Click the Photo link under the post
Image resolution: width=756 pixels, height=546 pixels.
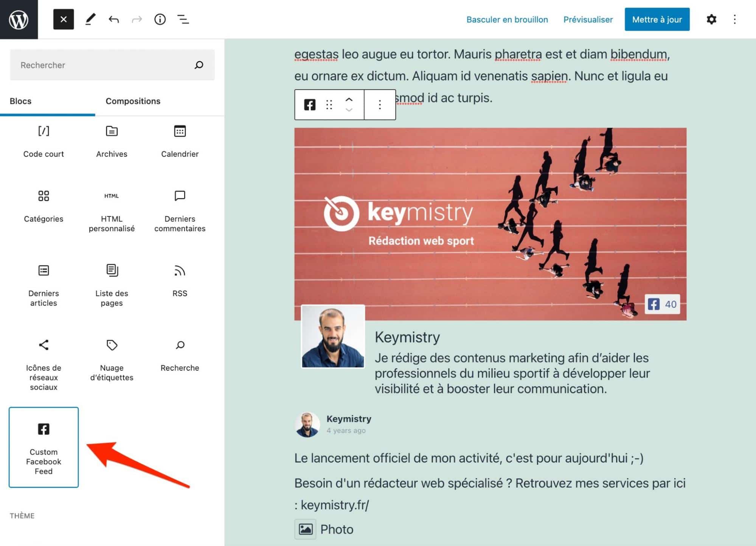tap(337, 529)
